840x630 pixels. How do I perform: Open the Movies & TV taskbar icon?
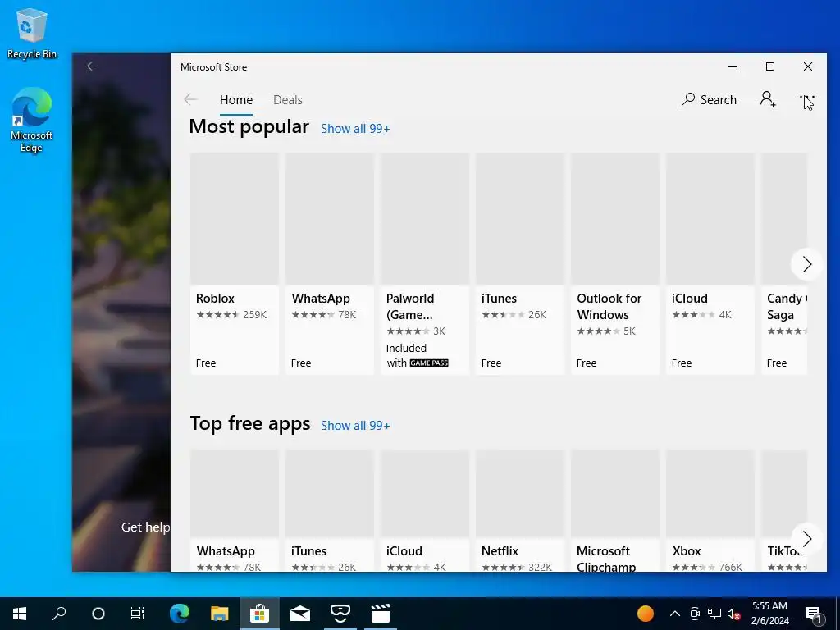(381, 614)
